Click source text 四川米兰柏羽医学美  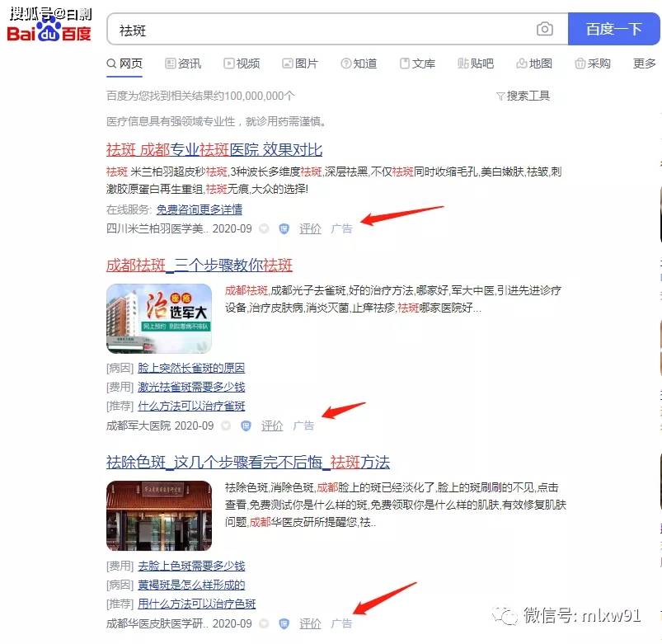[157, 228]
